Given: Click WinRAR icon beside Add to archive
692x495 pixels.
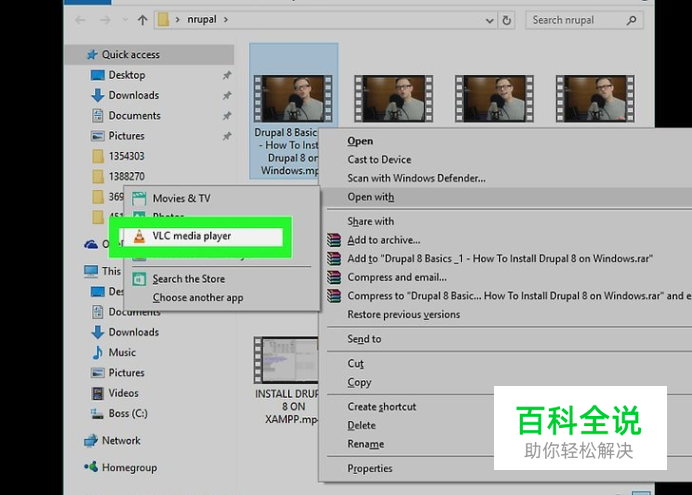Looking at the screenshot, I should tap(334, 240).
